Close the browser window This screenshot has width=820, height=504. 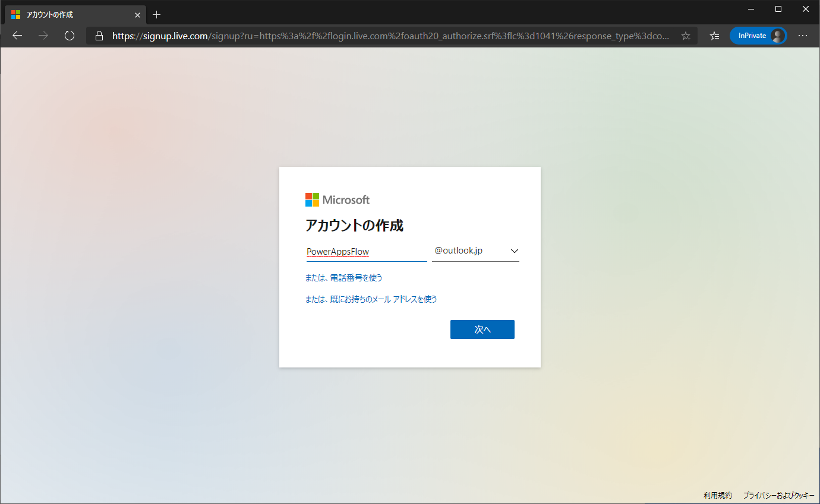806,8
